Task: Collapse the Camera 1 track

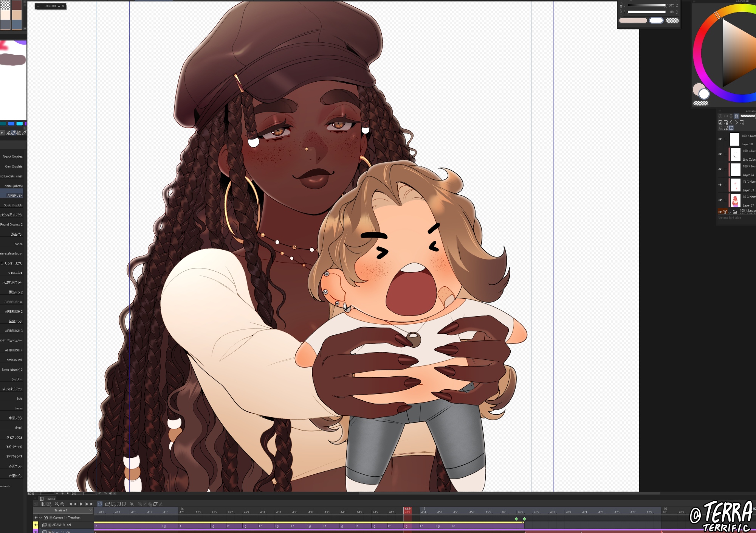Action: (40, 517)
